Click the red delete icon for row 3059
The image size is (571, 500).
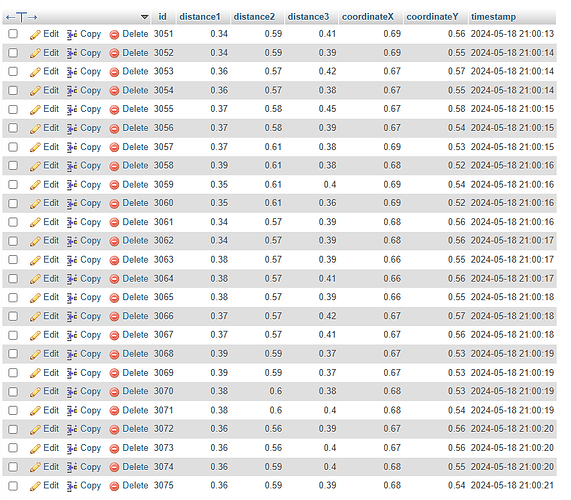[x=114, y=185]
